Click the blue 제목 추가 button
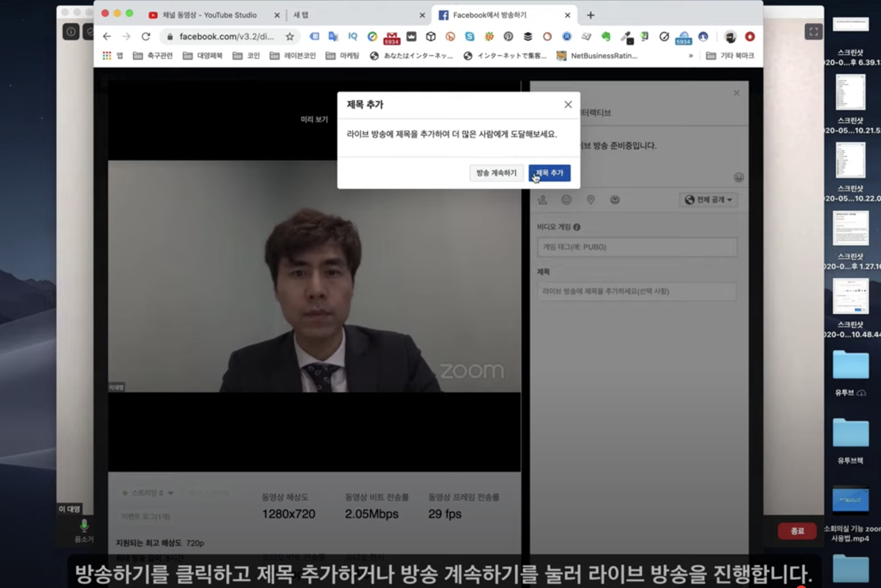881x588 pixels. pyautogui.click(x=549, y=173)
